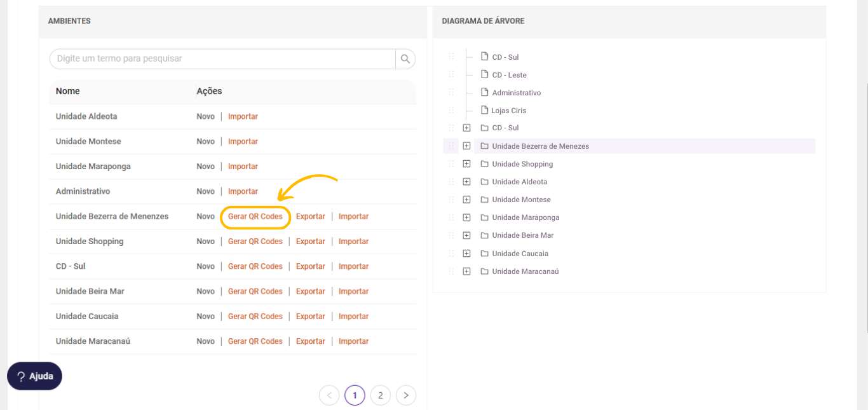Click the Unidade Shopping folder icon in tree

click(x=484, y=164)
